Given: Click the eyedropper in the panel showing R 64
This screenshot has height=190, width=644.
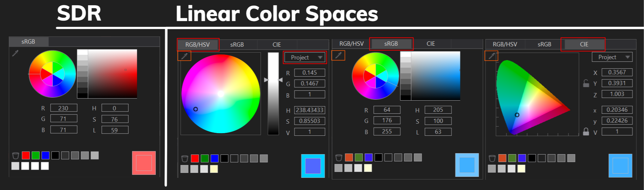Looking at the screenshot, I should pyautogui.click(x=338, y=56).
